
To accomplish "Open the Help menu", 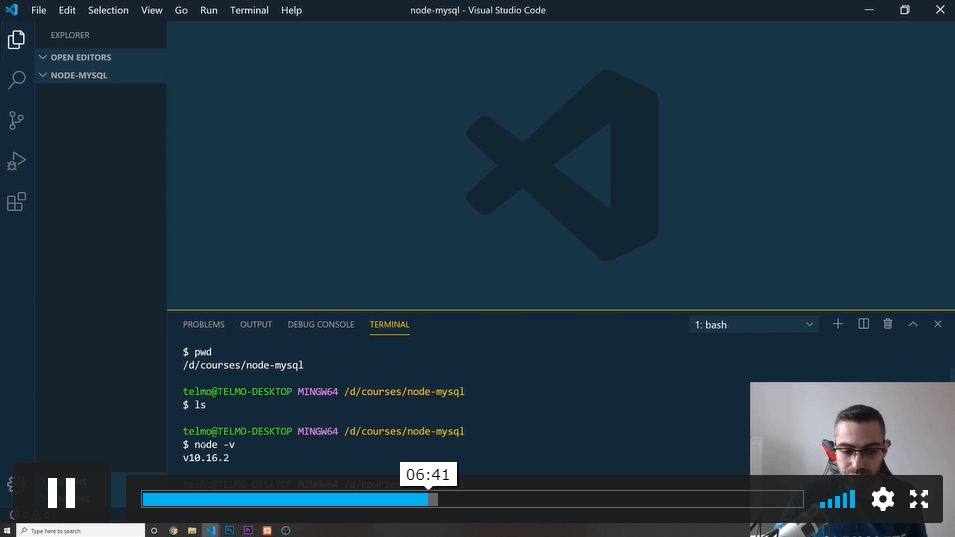I will 291,10.
